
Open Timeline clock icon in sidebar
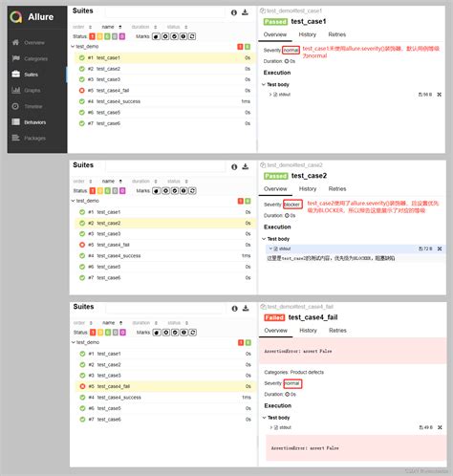pos(15,106)
